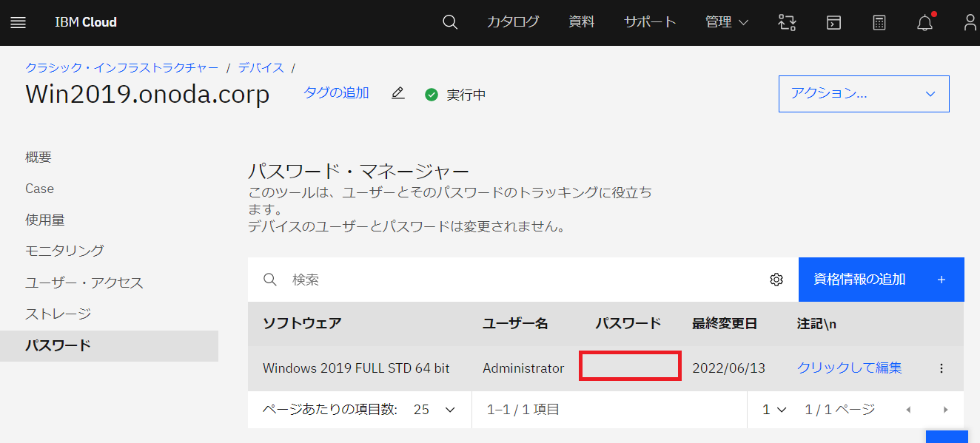Go to the next page arrow
Screen dimensions: 980x443
(945, 410)
